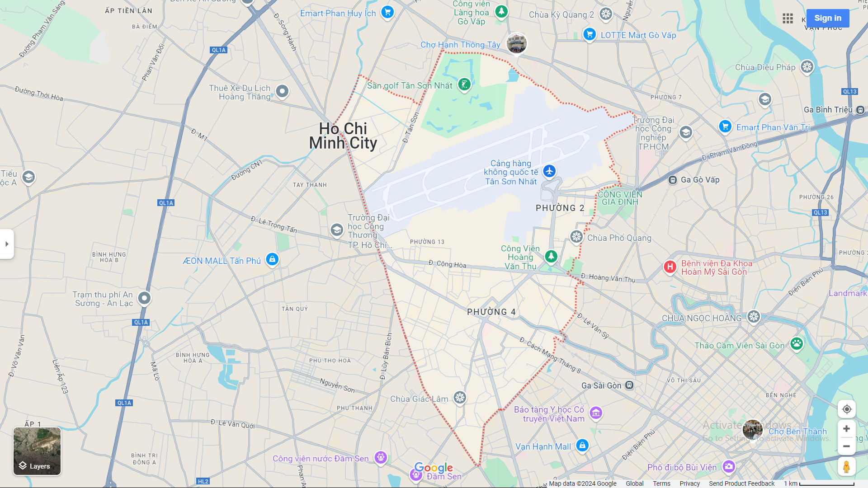868x488 pixels.
Task: Zoom in using the plus button
Action: [x=846, y=428]
